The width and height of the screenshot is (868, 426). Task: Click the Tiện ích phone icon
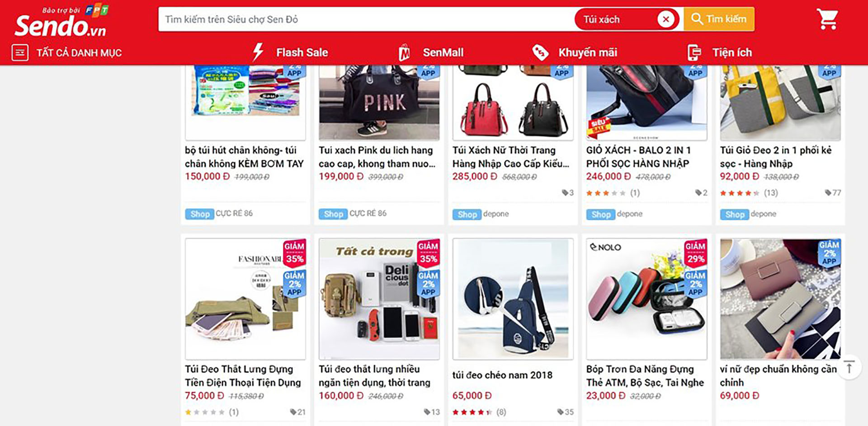(694, 52)
